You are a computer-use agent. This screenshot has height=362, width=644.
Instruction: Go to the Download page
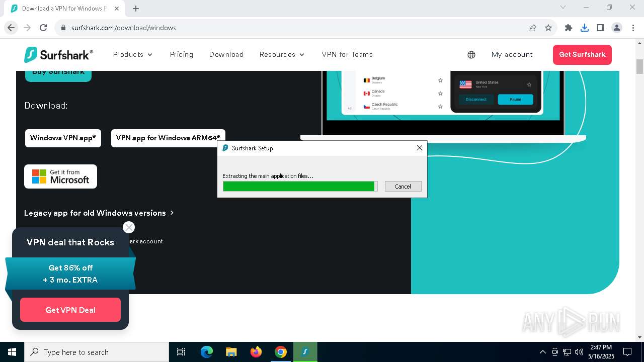(x=226, y=54)
